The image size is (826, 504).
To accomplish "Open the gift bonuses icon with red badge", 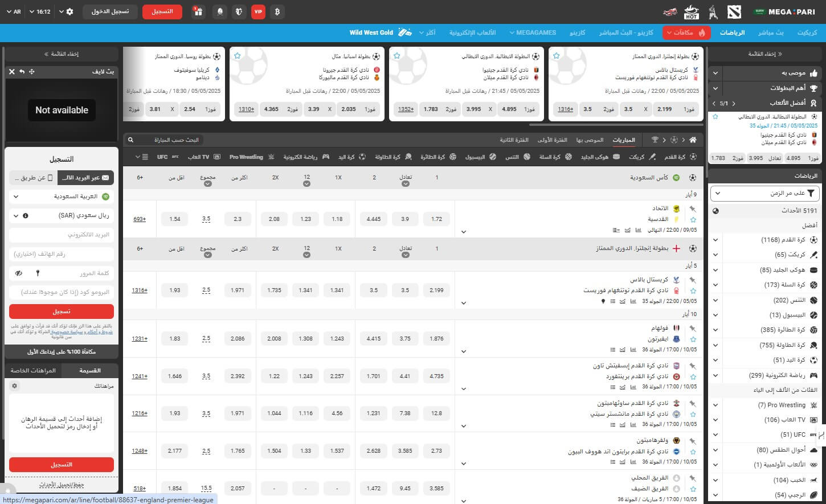I will 198,11.
